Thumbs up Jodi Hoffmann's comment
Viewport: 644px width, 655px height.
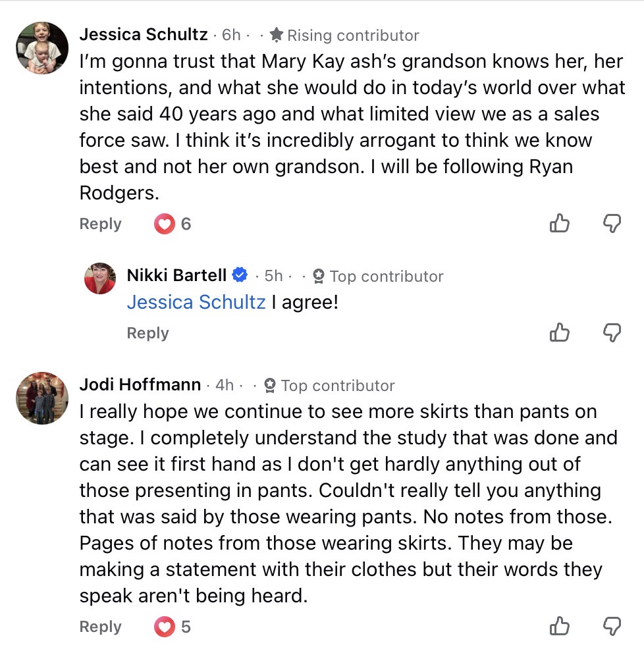(559, 627)
